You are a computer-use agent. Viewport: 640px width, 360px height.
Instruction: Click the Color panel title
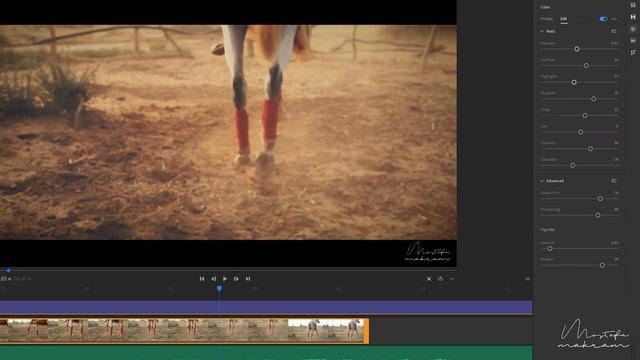coord(545,7)
